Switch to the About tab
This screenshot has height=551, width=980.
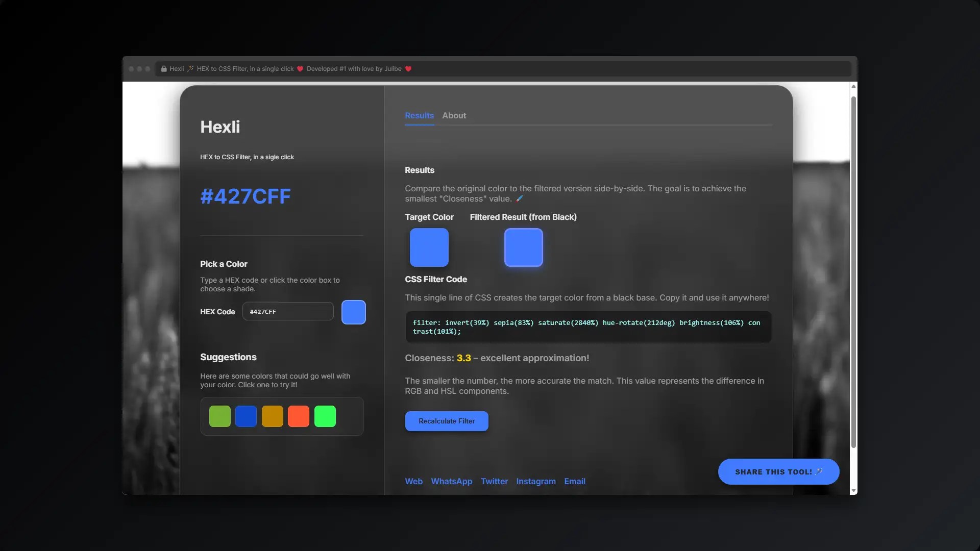[454, 116]
